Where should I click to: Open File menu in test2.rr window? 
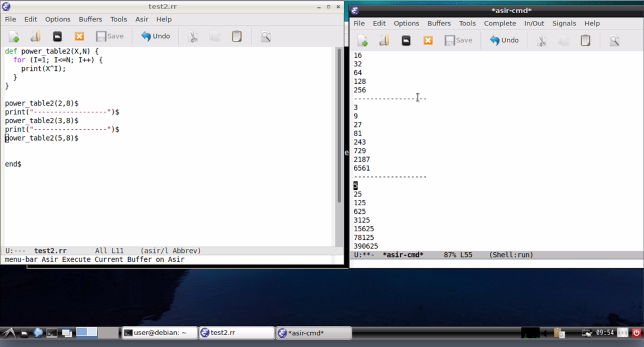pos(10,19)
